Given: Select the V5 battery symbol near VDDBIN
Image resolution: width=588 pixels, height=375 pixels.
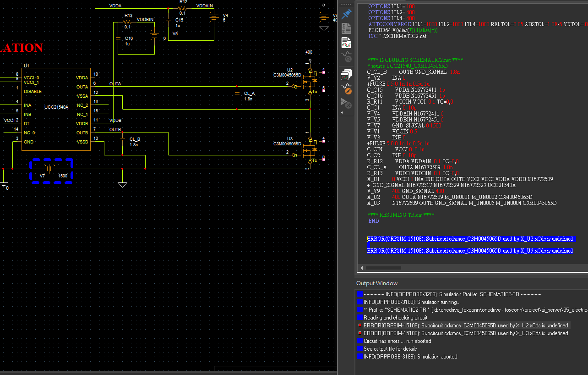Looking at the screenshot, I should [x=154, y=35].
